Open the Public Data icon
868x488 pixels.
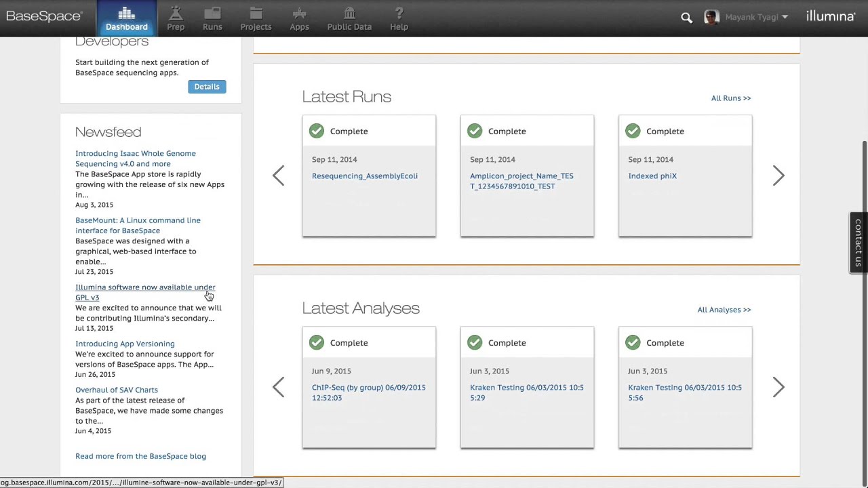[349, 13]
